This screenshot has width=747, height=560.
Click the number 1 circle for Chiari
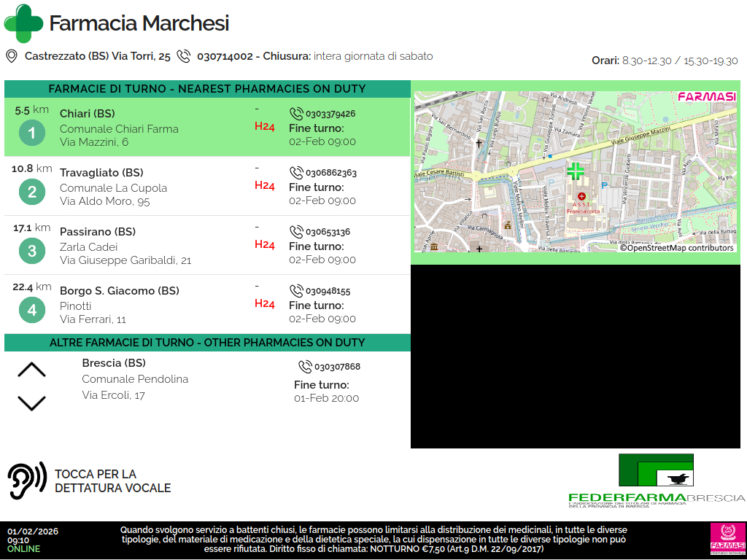click(31, 133)
